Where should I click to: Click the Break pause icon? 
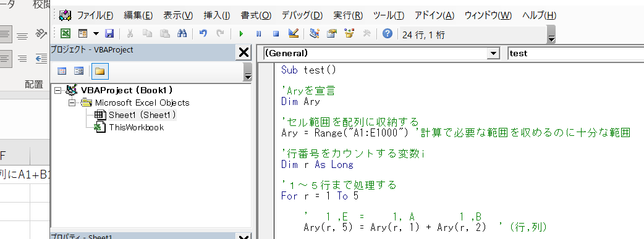(x=259, y=34)
